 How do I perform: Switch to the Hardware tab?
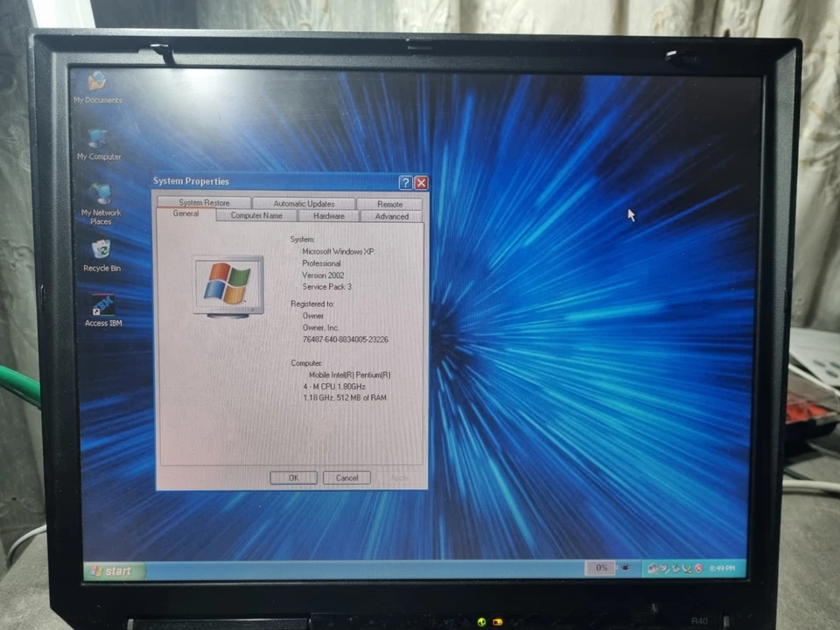point(328,215)
